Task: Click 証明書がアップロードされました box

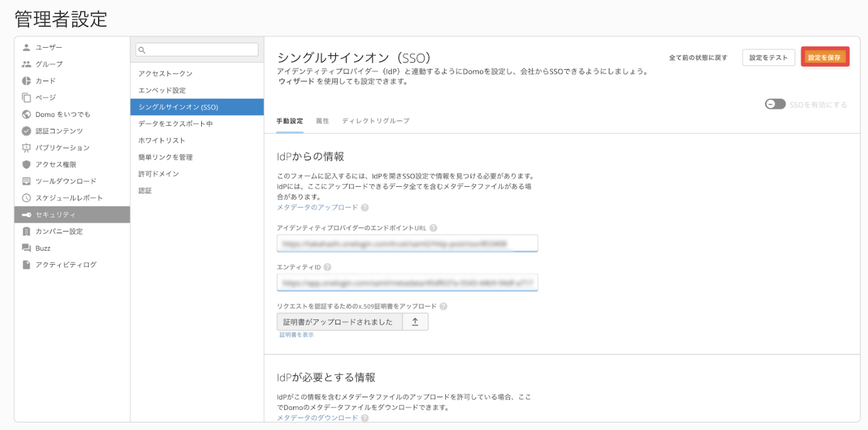Action: tap(340, 322)
